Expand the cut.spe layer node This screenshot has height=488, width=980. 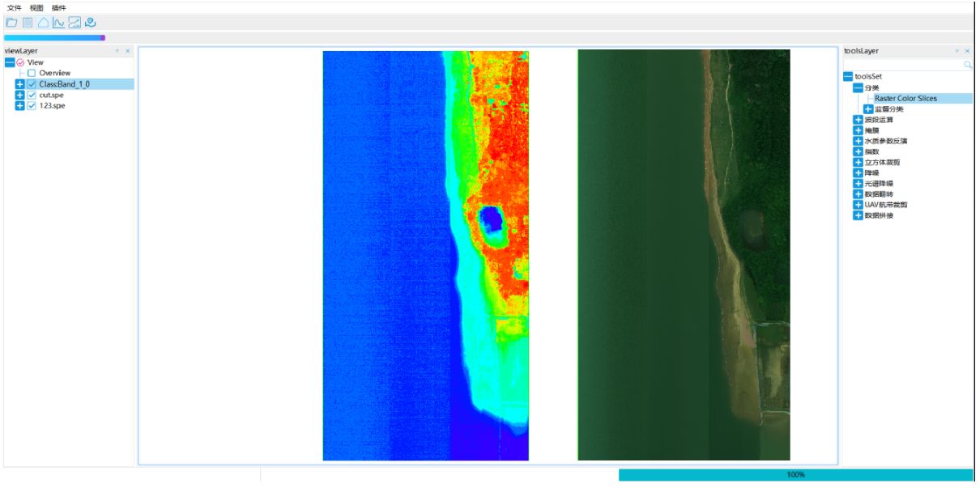click(x=20, y=95)
